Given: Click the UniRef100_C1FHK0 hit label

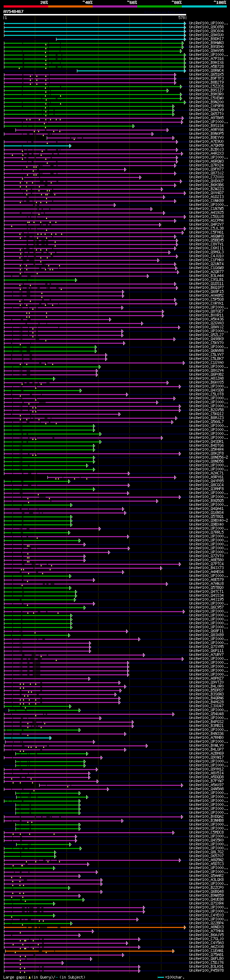Looking at the screenshot, I should [206, 260].
